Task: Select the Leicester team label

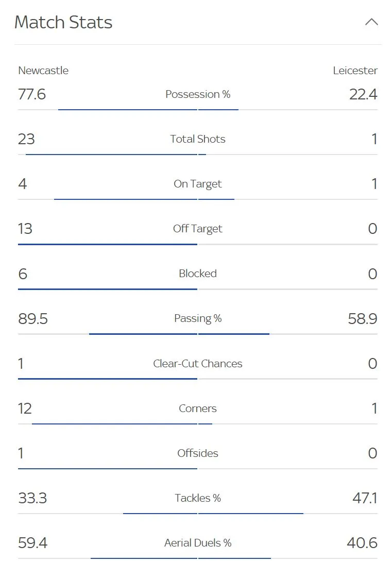Action: pos(355,71)
